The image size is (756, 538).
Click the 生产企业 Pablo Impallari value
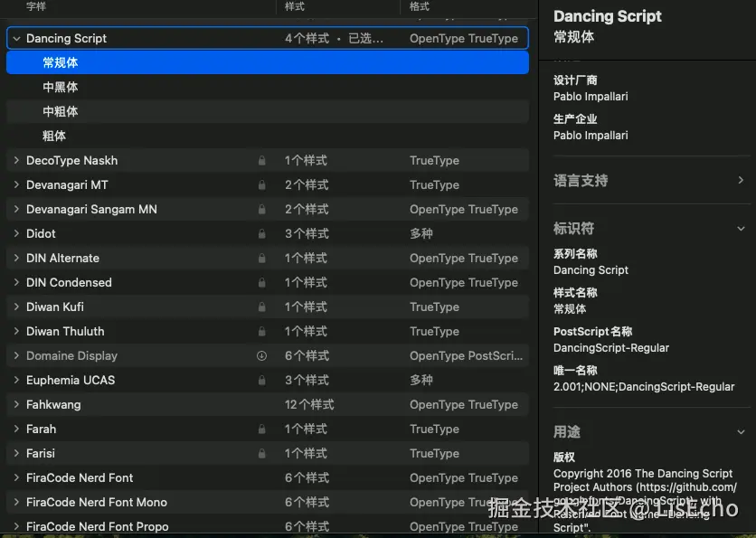pos(591,136)
